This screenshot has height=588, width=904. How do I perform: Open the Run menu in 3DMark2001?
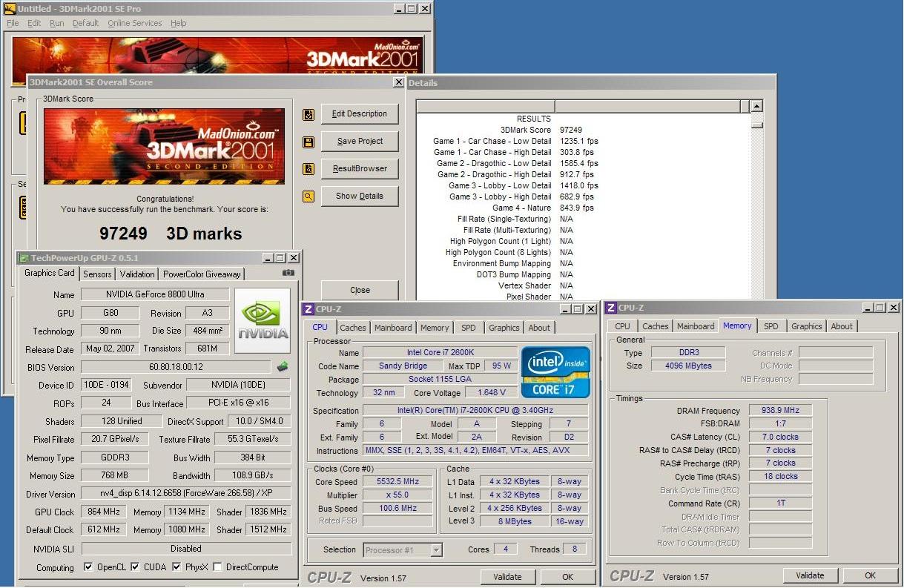[57, 23]
